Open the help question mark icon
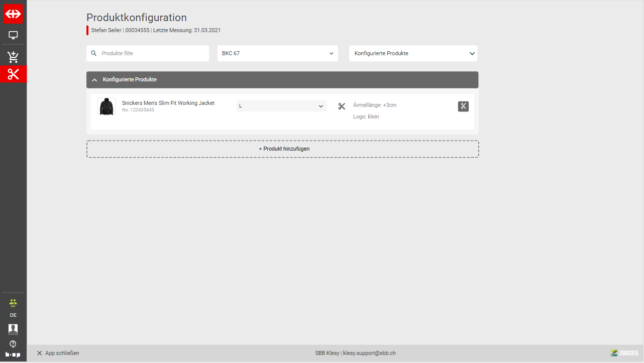Viewport: 644px width, 363px height. (x=13, y=344)
